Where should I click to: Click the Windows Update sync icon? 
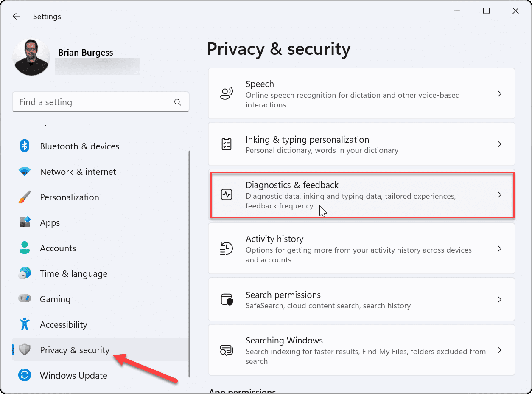click(x=25, y=375)
